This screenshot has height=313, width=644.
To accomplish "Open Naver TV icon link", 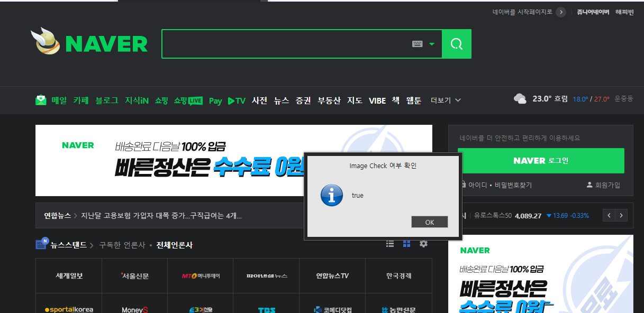I will coord(237,100).
